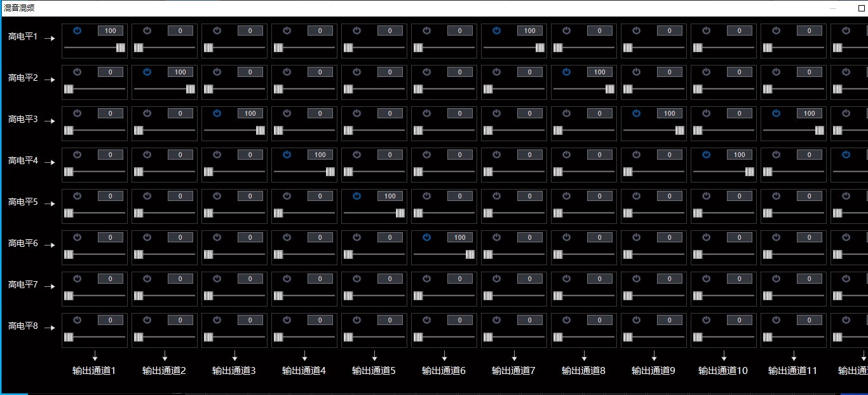Enable power icon for 高电平7 to 输出通道1

pyautogui.click(x=77, y=279)
